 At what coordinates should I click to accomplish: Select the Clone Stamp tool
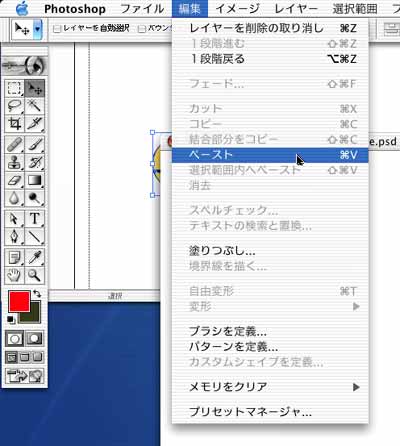tap(14, 163)
